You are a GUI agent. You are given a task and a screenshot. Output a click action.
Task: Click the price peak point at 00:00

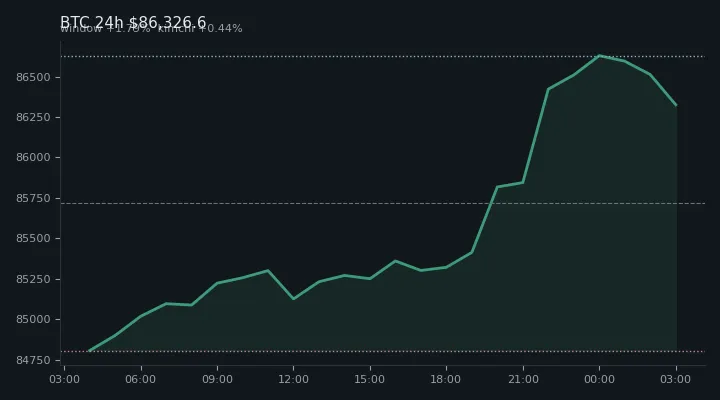click(x=599, y=56)
